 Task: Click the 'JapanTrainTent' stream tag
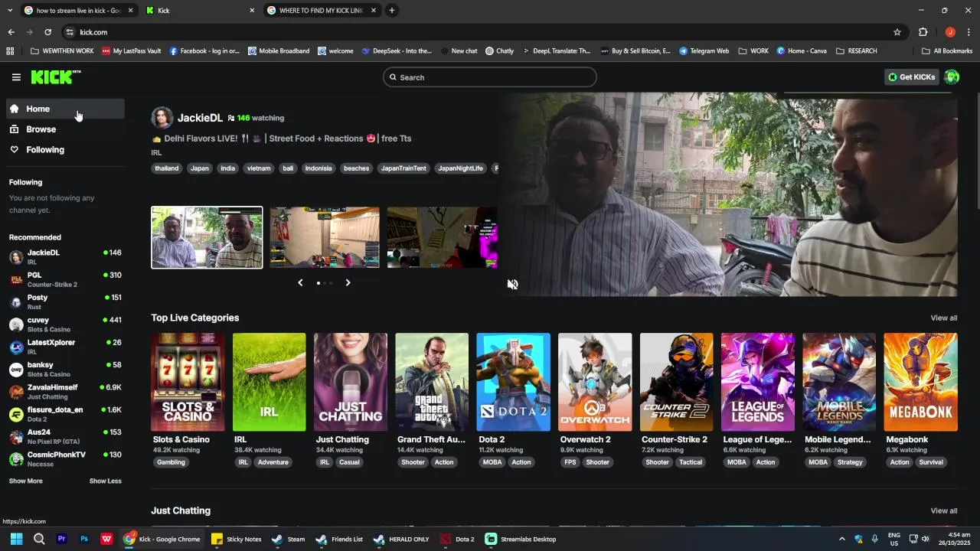pyautogui.click(x=403, y=168)
